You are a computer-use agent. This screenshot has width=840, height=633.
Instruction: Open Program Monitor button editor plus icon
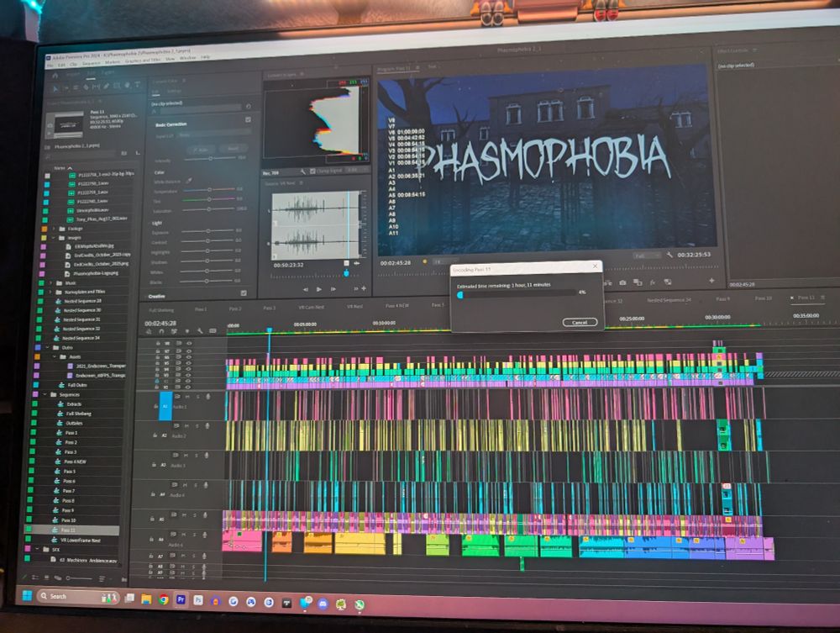[711, 280]
